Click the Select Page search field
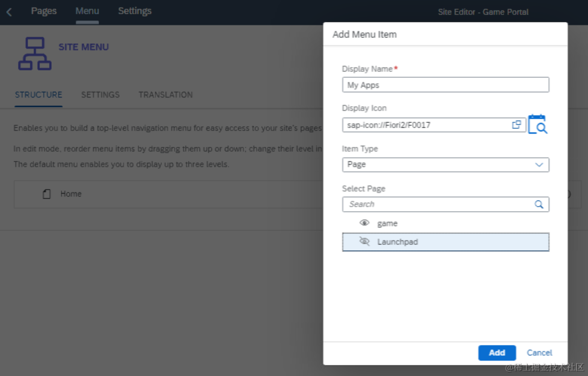This screenshot has height=376, width=588. tap(446, 205)
